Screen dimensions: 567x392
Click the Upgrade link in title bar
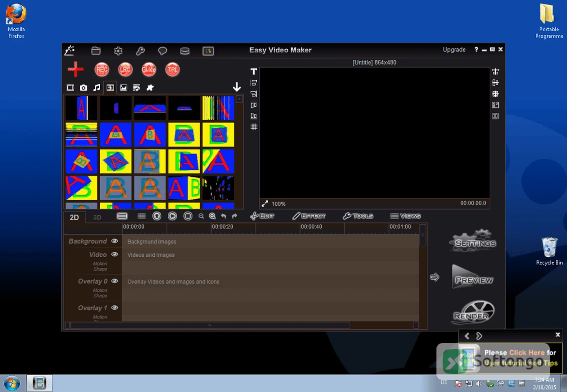(454, 50)
